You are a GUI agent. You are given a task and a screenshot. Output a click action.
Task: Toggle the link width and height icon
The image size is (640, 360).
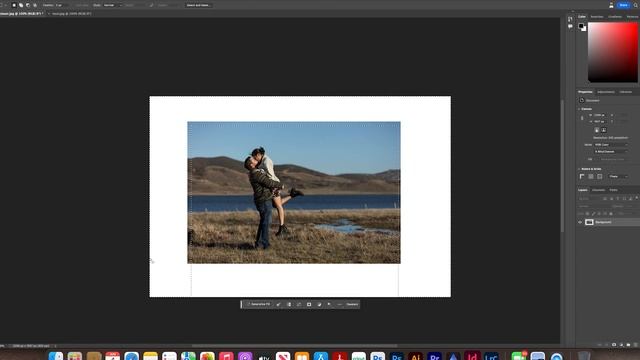pos(582,118)
